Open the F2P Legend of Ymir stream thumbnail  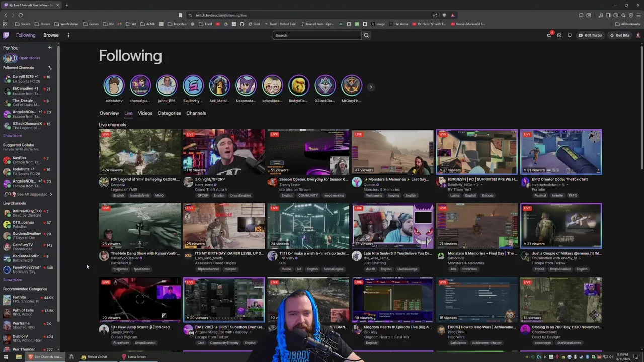(139, 152)
